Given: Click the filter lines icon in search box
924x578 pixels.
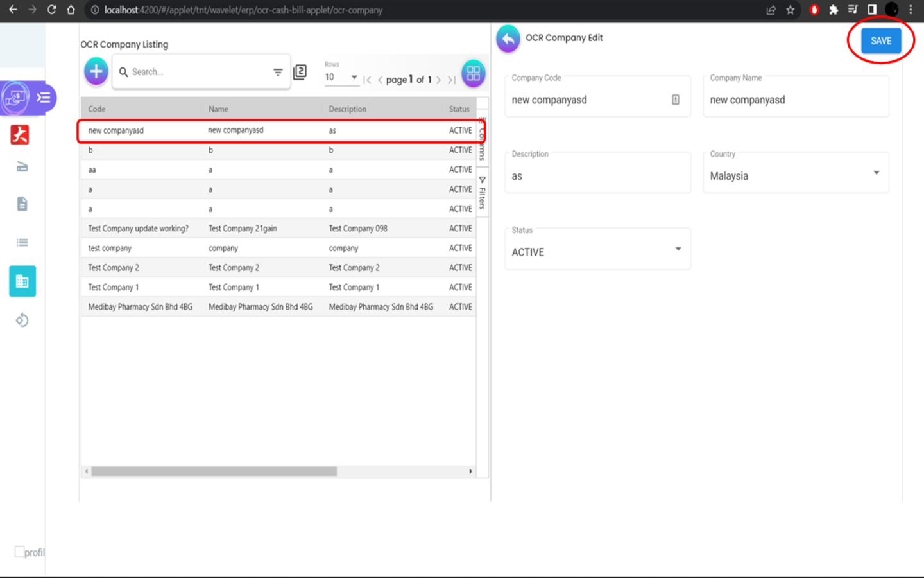Looking at the screenshot, I should pos(278,73).
